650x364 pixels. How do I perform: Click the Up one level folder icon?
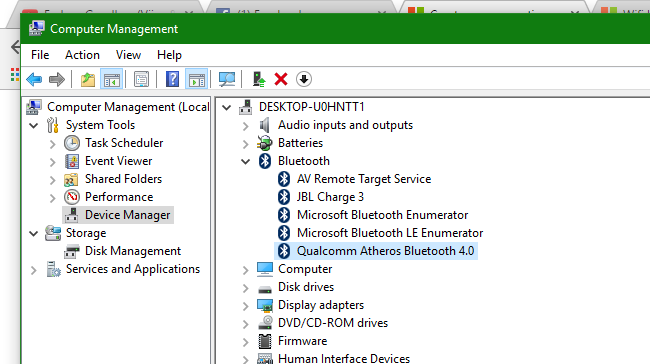point(87,79)
